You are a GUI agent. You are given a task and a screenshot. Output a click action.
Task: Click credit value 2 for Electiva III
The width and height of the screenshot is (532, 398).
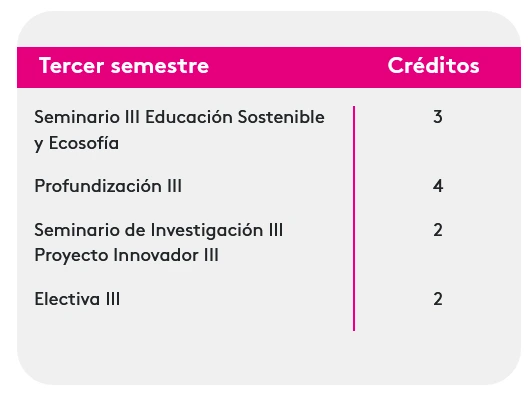[438, 299]
